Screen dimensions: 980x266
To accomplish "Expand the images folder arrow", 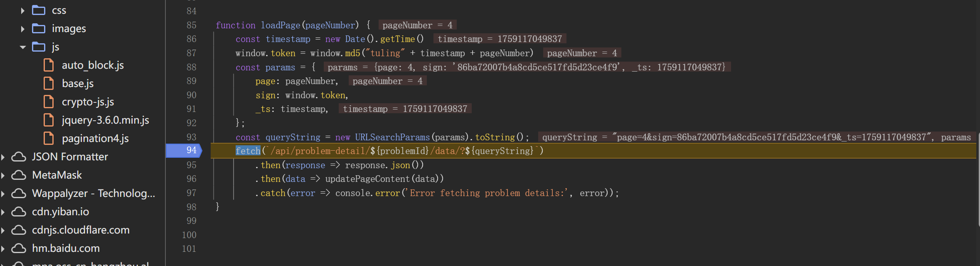I will 23,29.
